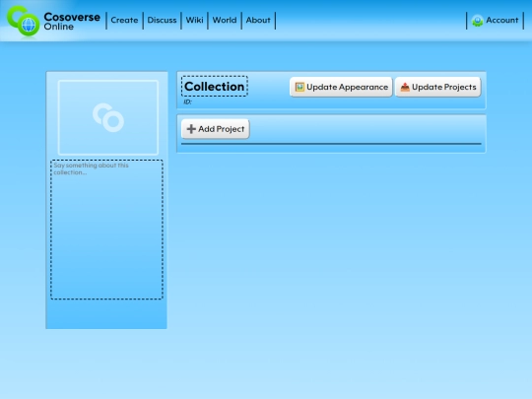Open the Discuss menu
This screenshot has height=399, width=532.
tap(162, 21)
